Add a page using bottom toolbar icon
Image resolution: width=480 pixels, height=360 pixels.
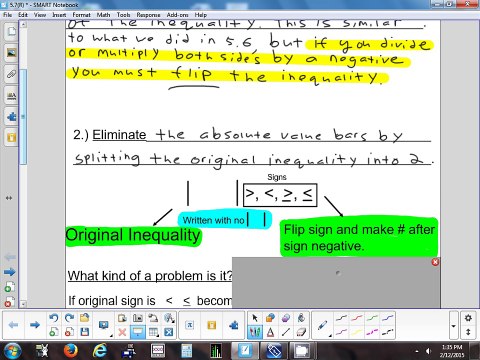point(53,332)
